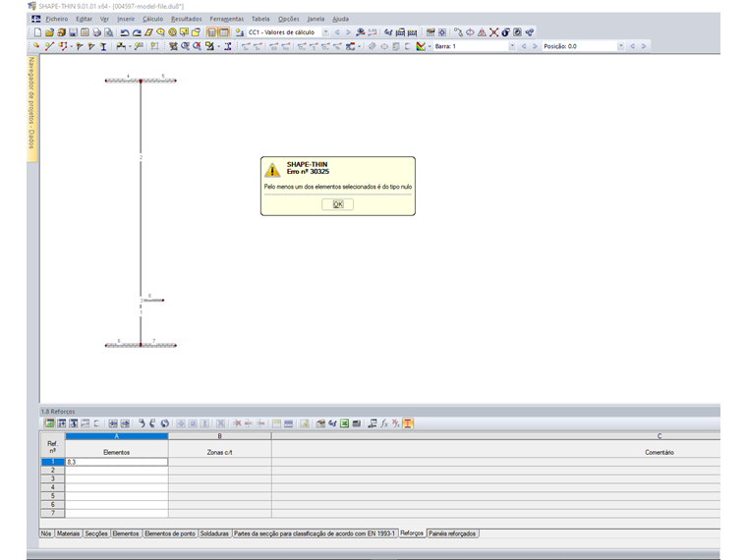Select column B header in Reforços table
This screenshot has width=747, height=560.
tap(219, 435)
